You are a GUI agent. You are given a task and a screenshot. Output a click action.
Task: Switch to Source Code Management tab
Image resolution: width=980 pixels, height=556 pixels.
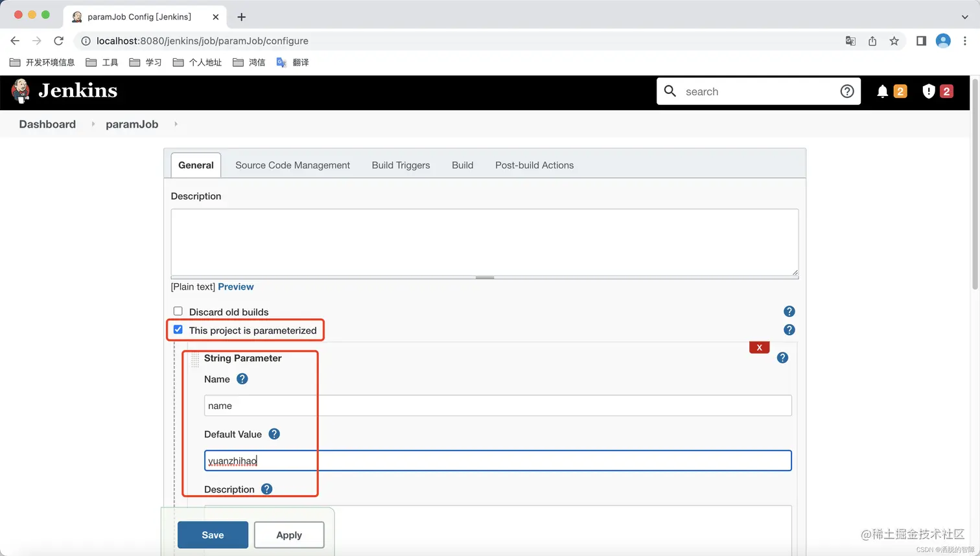(292, 165)
